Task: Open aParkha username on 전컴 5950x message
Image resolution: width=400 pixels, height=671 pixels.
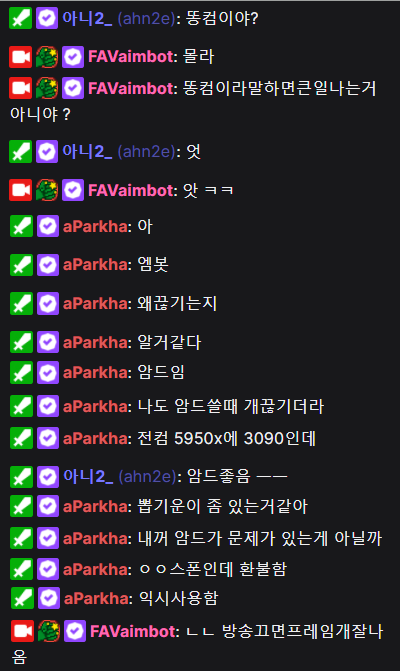Action: 95,438
